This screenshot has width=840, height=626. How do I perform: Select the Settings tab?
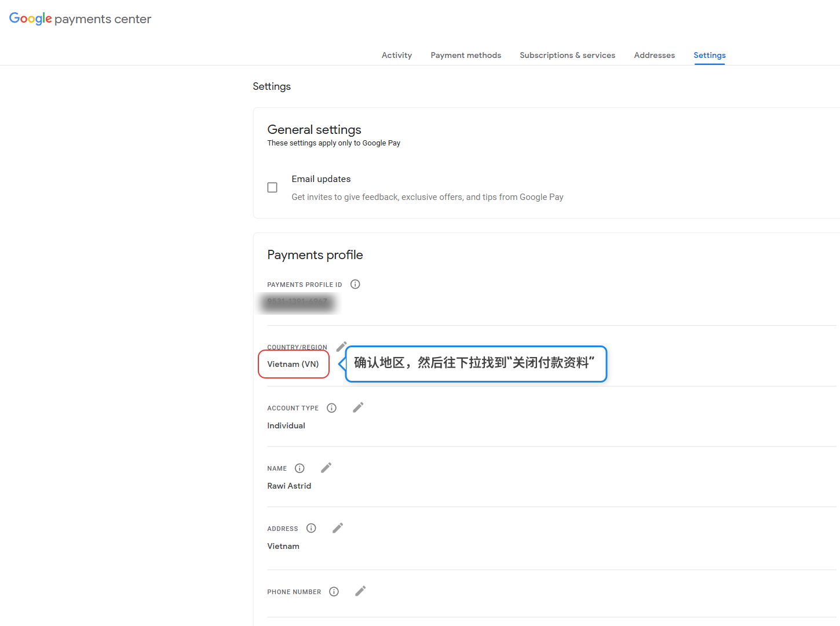710,55
